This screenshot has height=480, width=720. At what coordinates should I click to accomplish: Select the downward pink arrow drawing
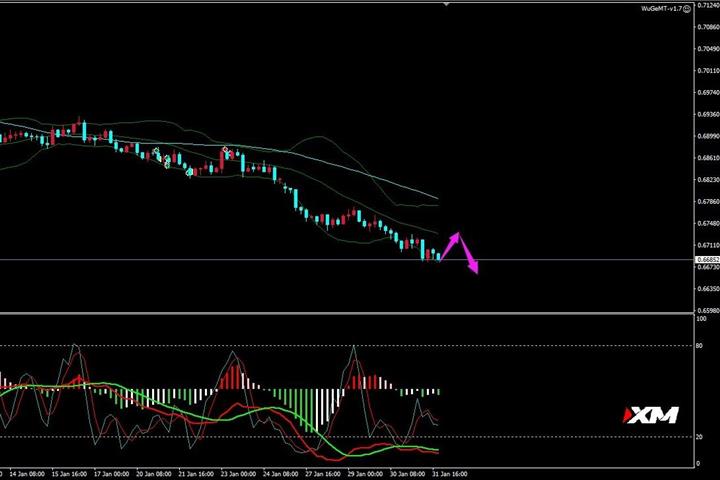468,254
